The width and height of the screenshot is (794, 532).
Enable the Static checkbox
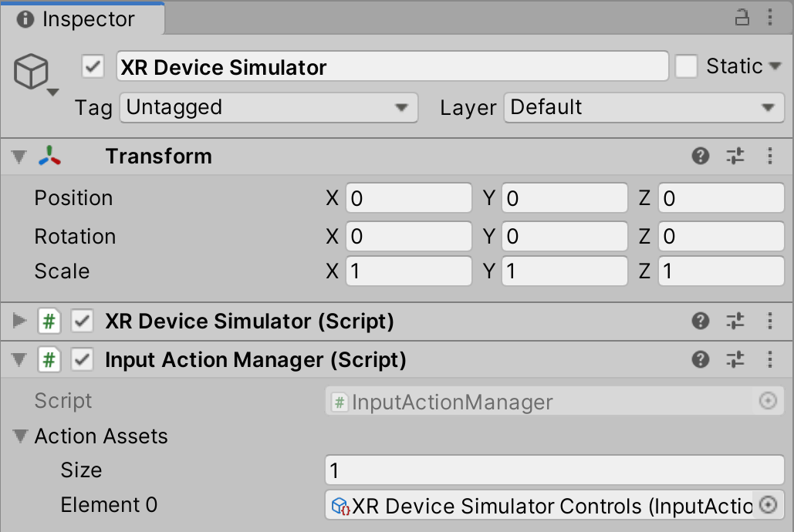[686, 67]
